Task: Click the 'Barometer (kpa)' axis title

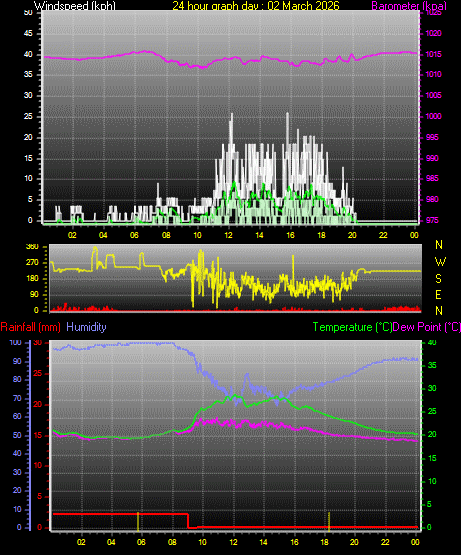Action: 409,6
